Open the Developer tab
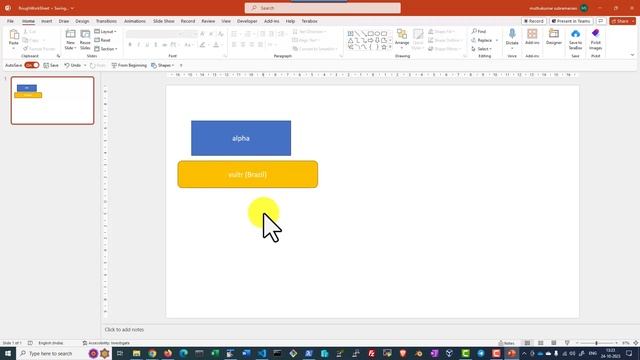The image size is (640, 360). point(247,21)
